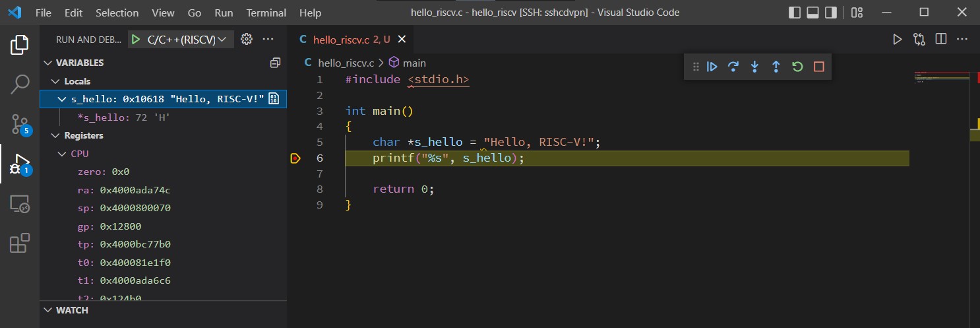This screenshot has width=980, height=328.
Task: Click the Visual Studio Code logo
Action: coord(15,13)
